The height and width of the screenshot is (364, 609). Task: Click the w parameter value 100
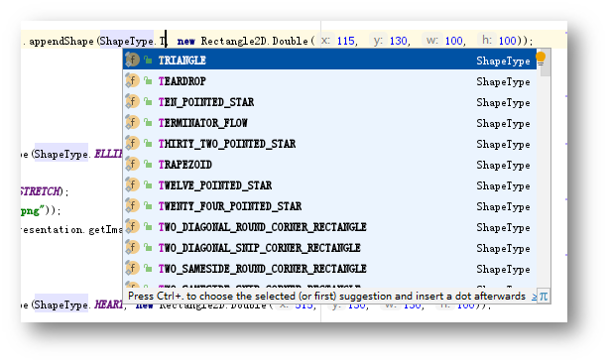[x=453, y=41]
